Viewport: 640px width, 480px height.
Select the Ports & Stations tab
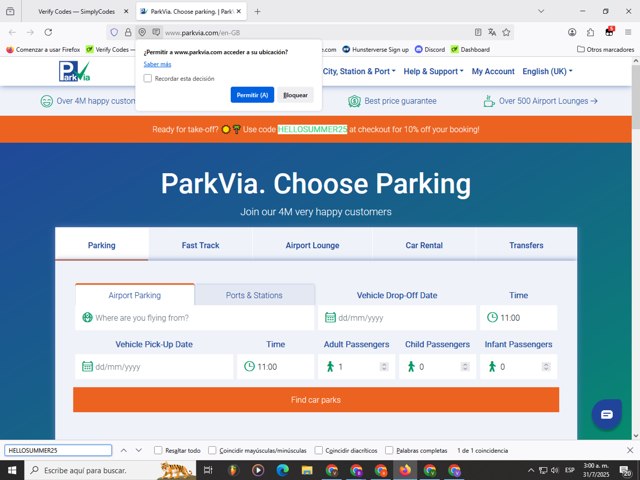pos(254,295)
